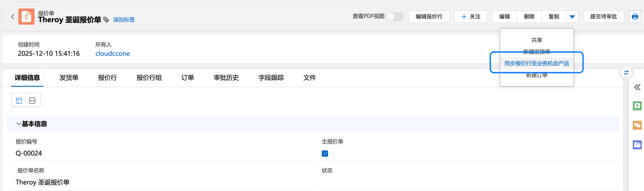Click the round swap arrows button
Screen dimensions: 644x191
click(626, 73)
